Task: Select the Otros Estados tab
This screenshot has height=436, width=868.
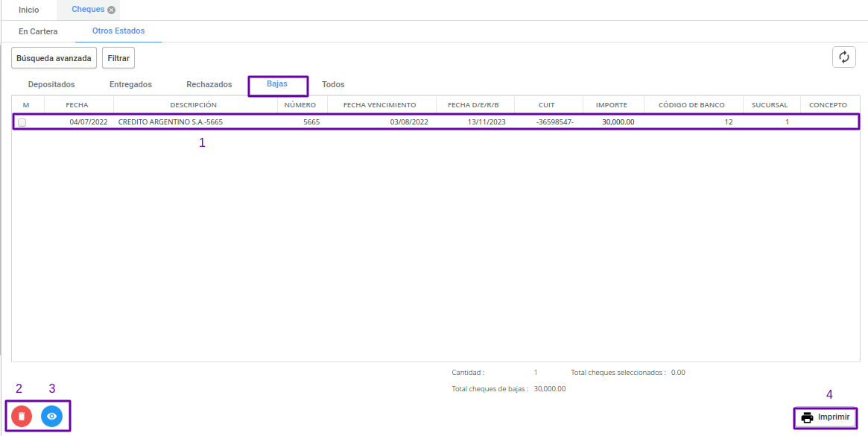Action: coord(118,31)
